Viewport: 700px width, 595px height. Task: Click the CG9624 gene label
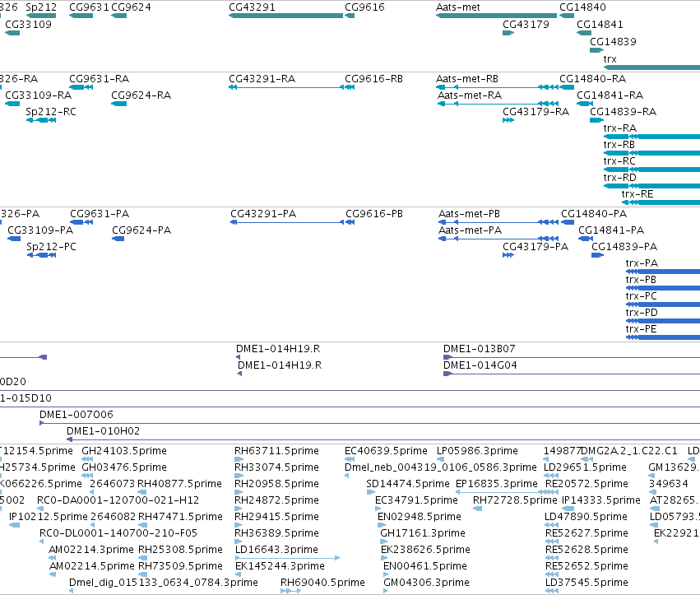pyautogui.click(x=131, y=7)
